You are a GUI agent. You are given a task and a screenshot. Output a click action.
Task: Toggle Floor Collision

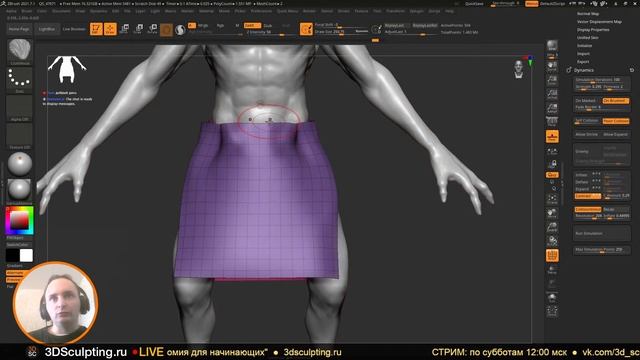click(616, 121)
